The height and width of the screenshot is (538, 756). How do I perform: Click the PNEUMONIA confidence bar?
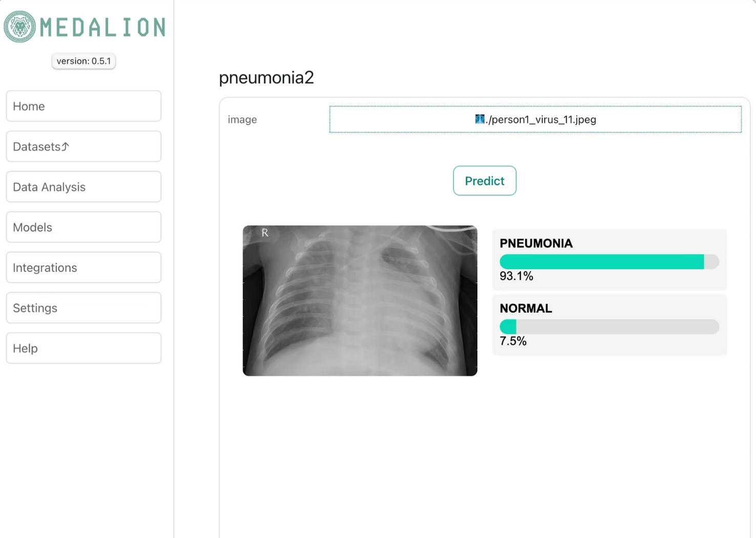pos(609,262)
